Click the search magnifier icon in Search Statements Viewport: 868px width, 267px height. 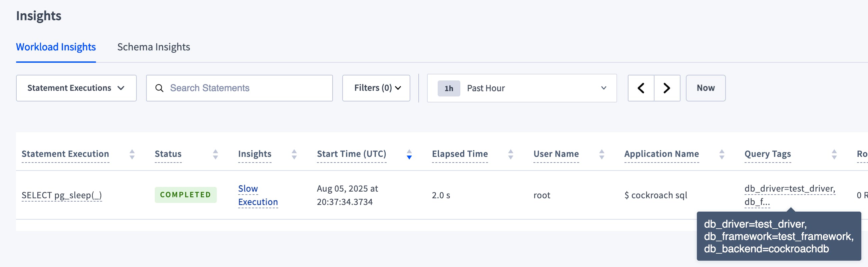click(160, 88)
